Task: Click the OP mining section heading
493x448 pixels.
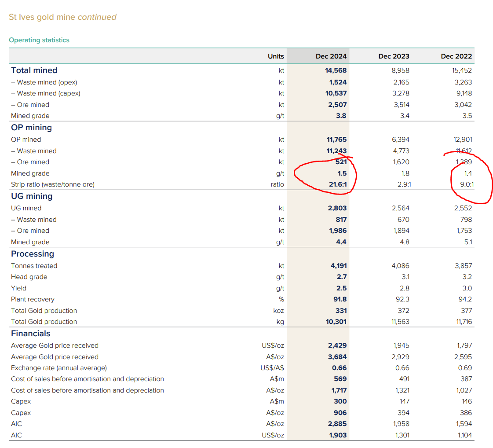Action: click(x=32, y=128)
